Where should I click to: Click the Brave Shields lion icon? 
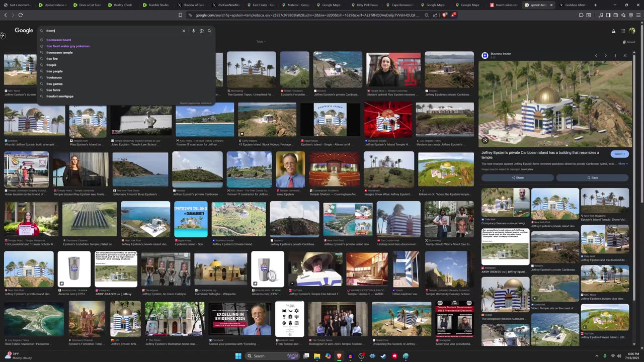click(444, 15)
